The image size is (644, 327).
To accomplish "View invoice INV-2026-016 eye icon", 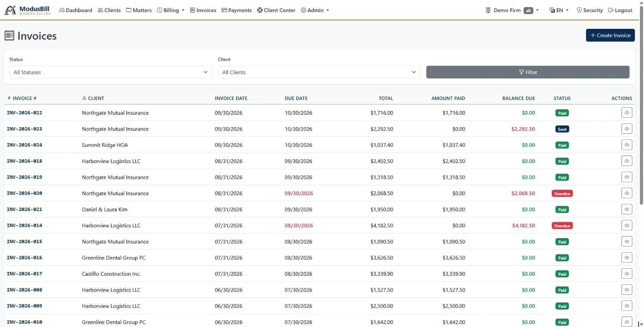I will pos(626,258).
